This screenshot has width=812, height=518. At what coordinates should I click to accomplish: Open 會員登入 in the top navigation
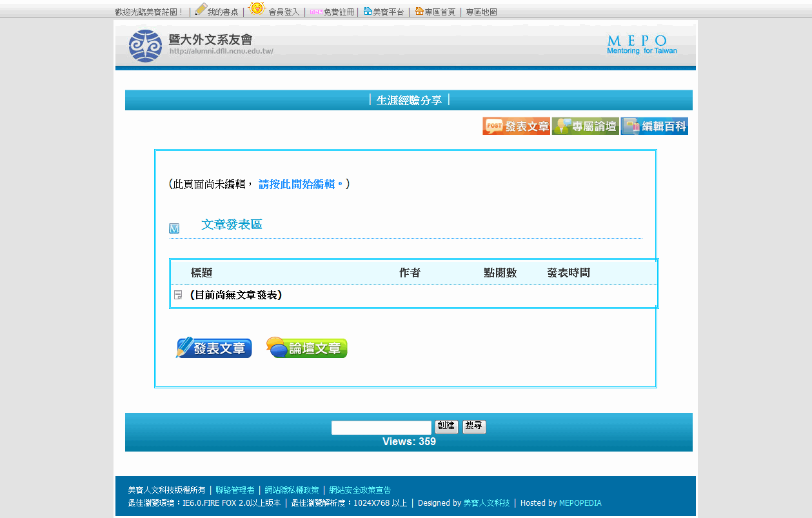284,12
